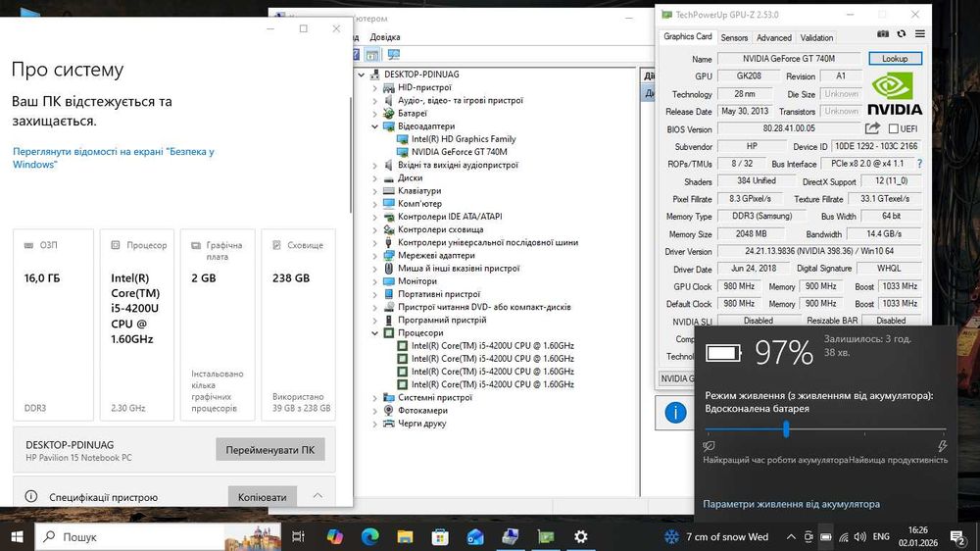
Task: Open Microsoft Store from the taskbar
Action: (x=440, y=536)
